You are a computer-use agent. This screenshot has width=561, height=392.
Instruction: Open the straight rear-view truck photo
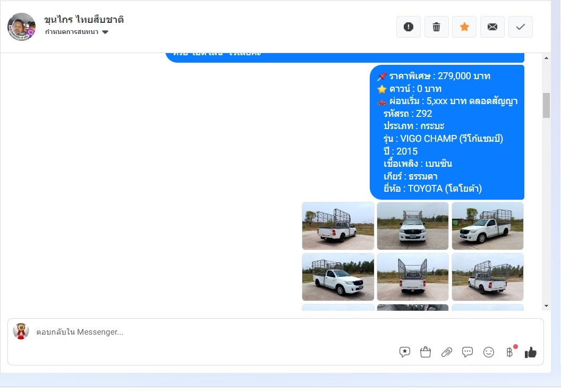413,277
